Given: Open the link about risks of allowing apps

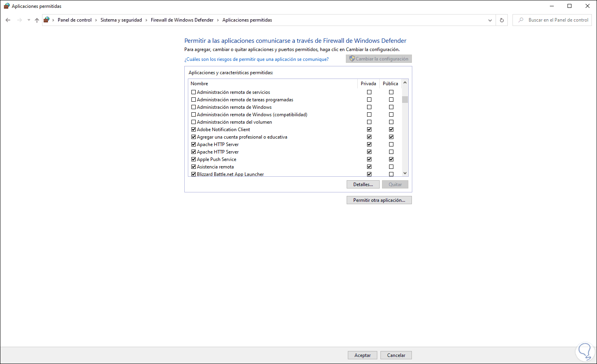Looking at the screenshot, I should click(256, 59).
